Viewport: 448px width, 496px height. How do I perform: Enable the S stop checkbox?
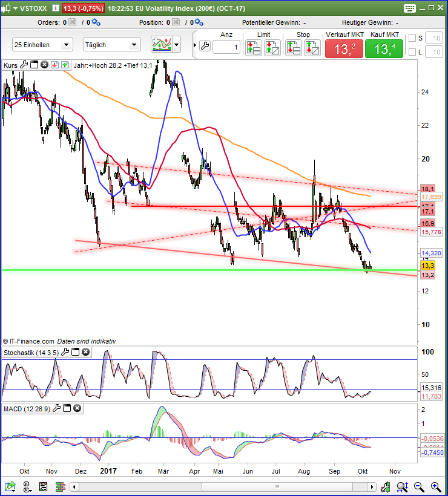click(x=412, y=38)
